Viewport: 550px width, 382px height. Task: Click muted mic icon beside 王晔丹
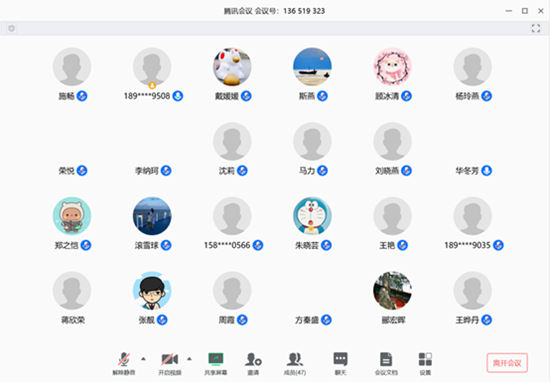[x=487, y=320]
